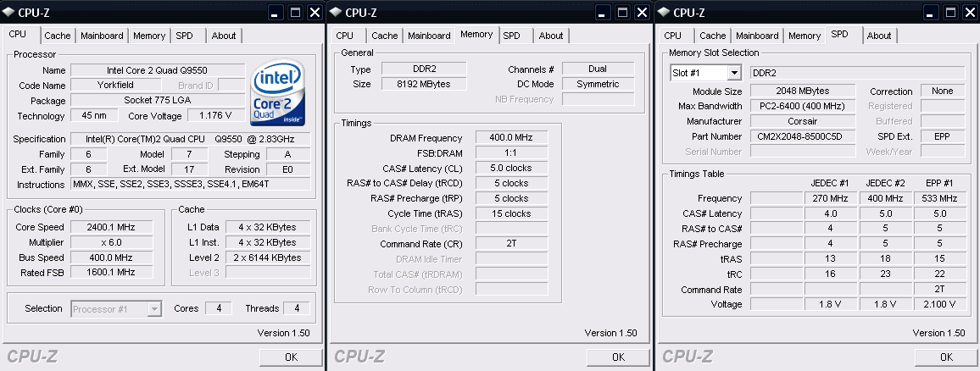Select the Cache tab in the Memory window

coord(384,36)
